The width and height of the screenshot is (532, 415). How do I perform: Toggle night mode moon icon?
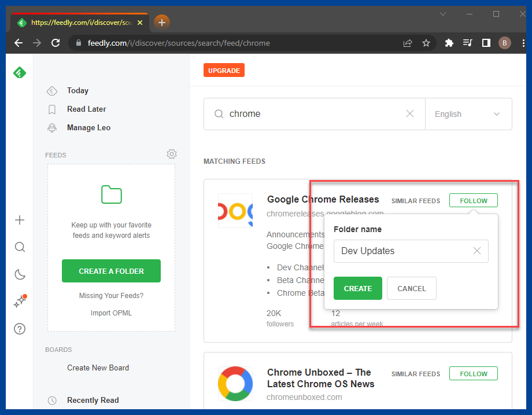(x=20, y=274)
